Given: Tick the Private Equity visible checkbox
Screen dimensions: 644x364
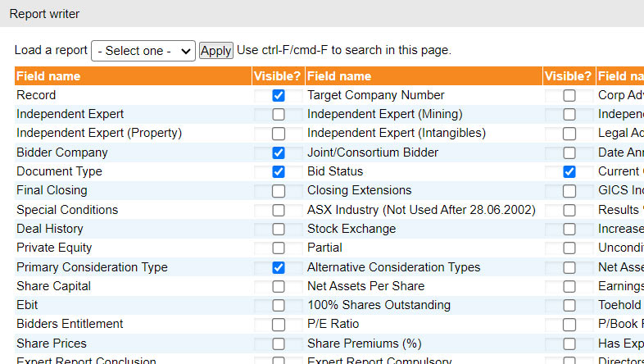Looking at the screenshot, I should click(279, 248).
